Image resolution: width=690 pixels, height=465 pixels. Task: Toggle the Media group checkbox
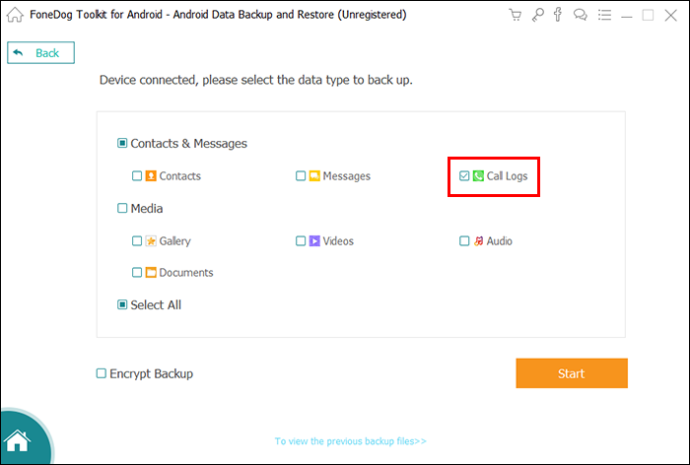122,208
